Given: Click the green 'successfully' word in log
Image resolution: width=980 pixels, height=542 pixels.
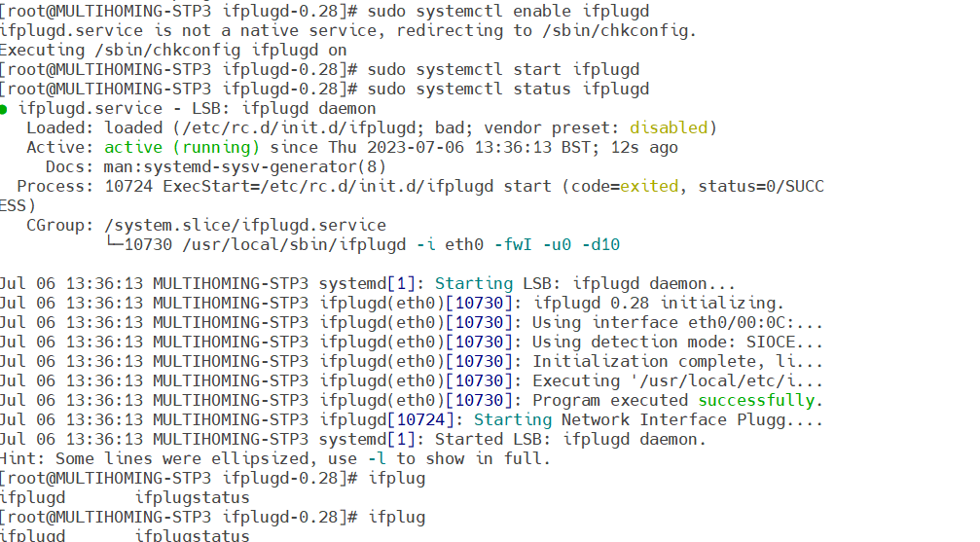Looking at the screenshot, I should pyautogui.click(x=756, y=401).
